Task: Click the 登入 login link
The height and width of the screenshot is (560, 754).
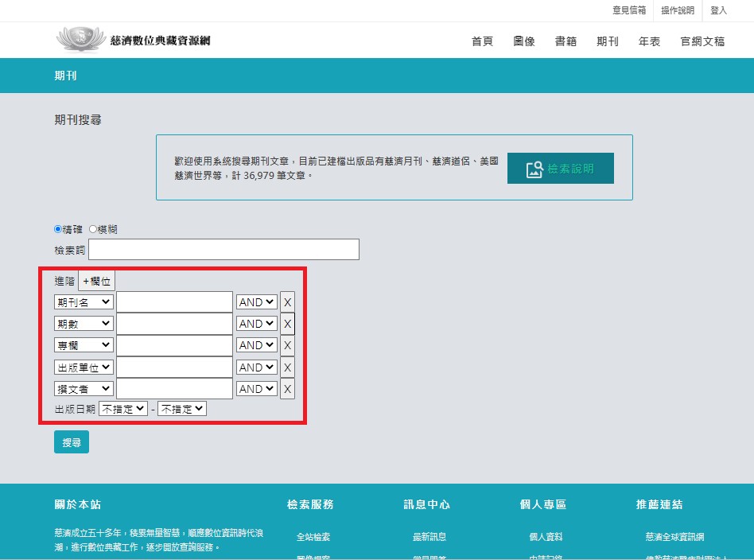Action: pyautogui.click(x=718, y=10)
